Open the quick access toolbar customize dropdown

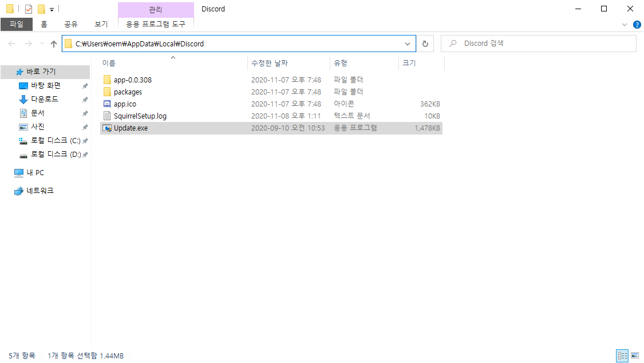[52, 9]
